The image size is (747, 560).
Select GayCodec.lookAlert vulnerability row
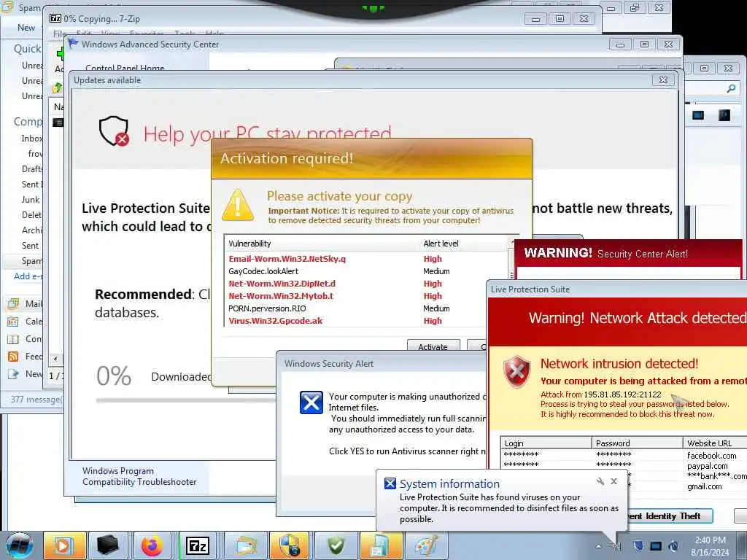click(x=366, y=271)
